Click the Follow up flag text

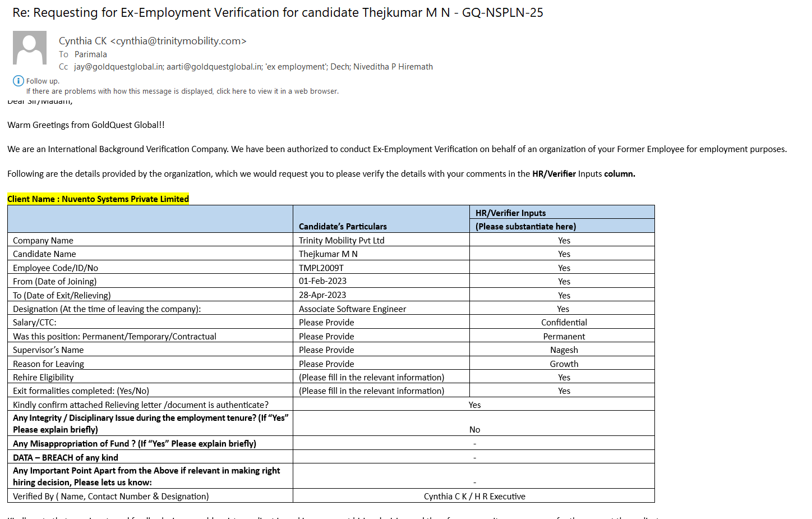43,81
